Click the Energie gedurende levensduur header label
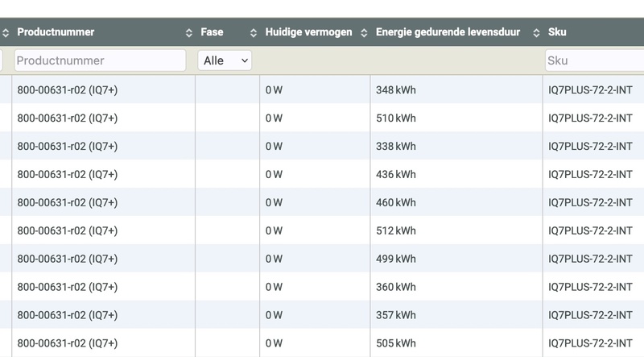Viewport: 644px width, 357px height. (448, 32)
